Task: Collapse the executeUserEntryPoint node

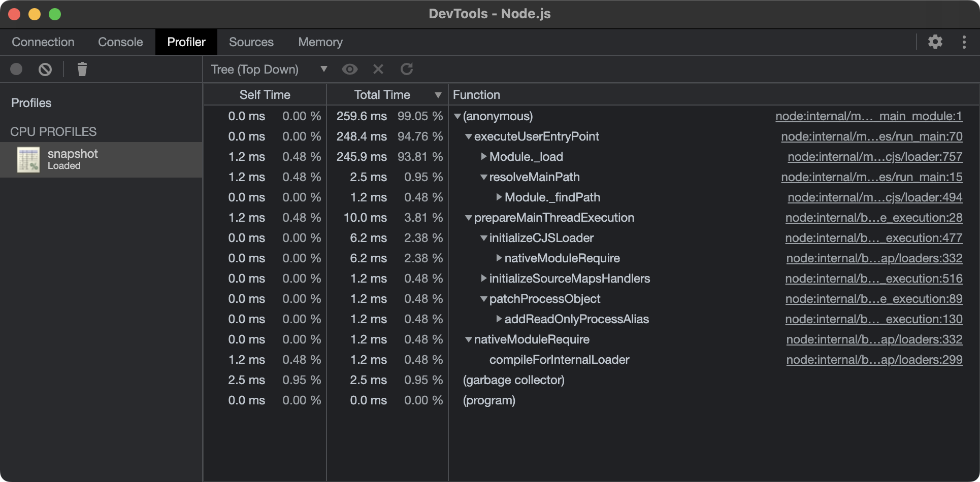Action: point(469,136)
